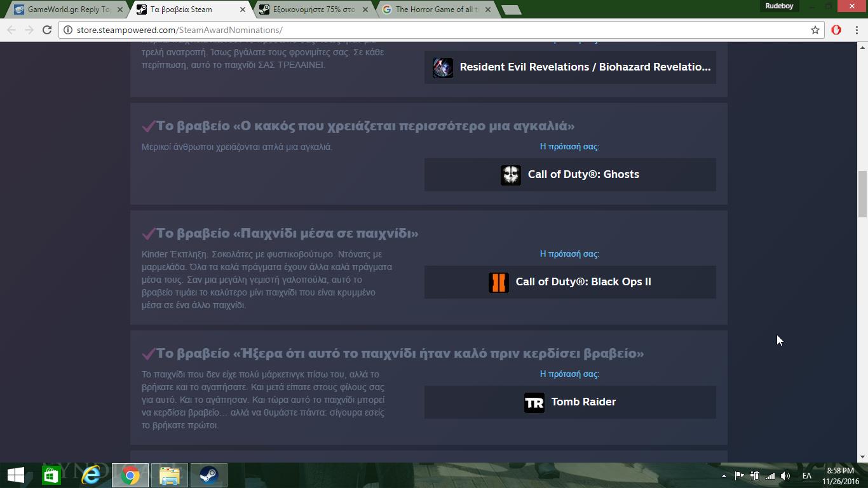Close the Εξοικονομήστε 75% tab

(x=365, y=10)
